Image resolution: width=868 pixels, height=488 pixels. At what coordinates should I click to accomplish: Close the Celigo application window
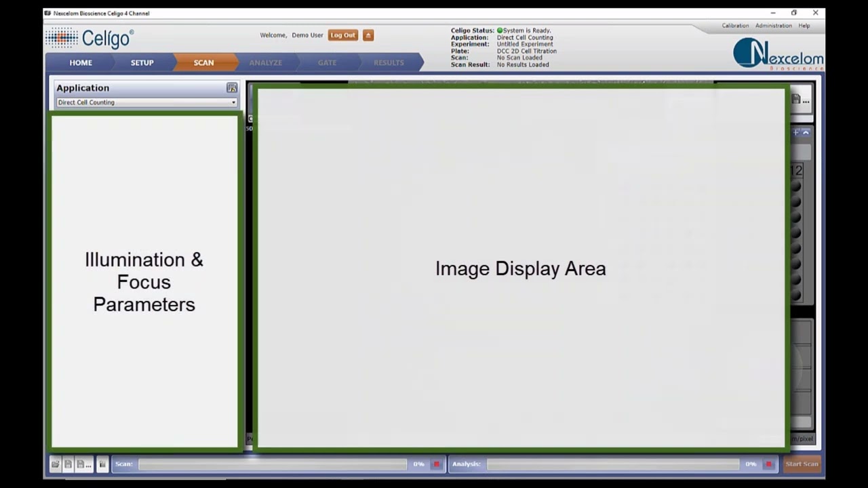pos(816,13)
